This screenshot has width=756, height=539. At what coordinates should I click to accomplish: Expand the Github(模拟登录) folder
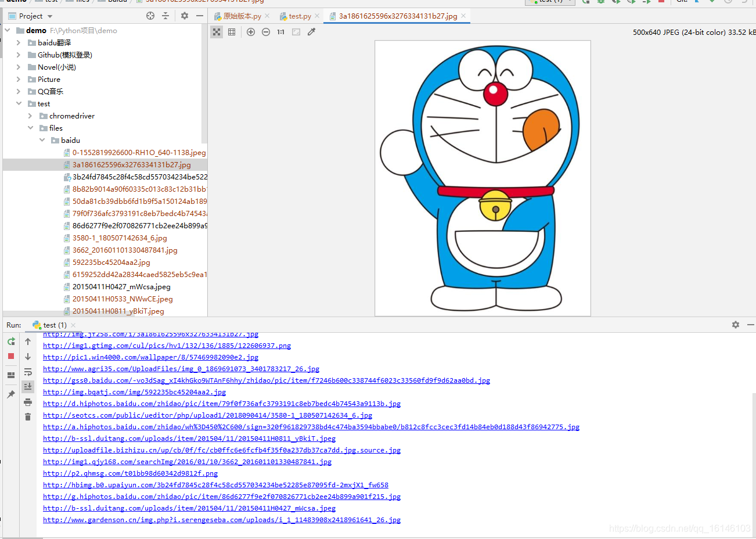(19, 55)
